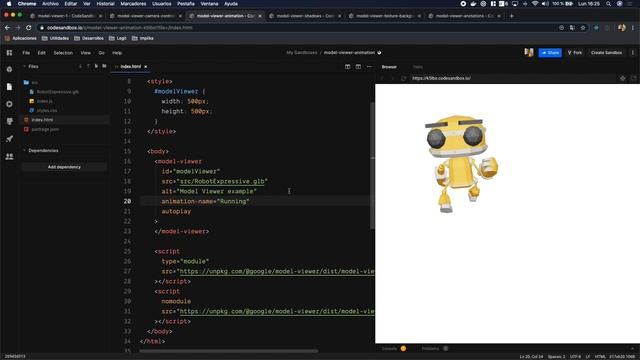This screenshot has height=360, width=640.
Task: Click the Create Sandbox button
Action: click(x=607, y=53)
